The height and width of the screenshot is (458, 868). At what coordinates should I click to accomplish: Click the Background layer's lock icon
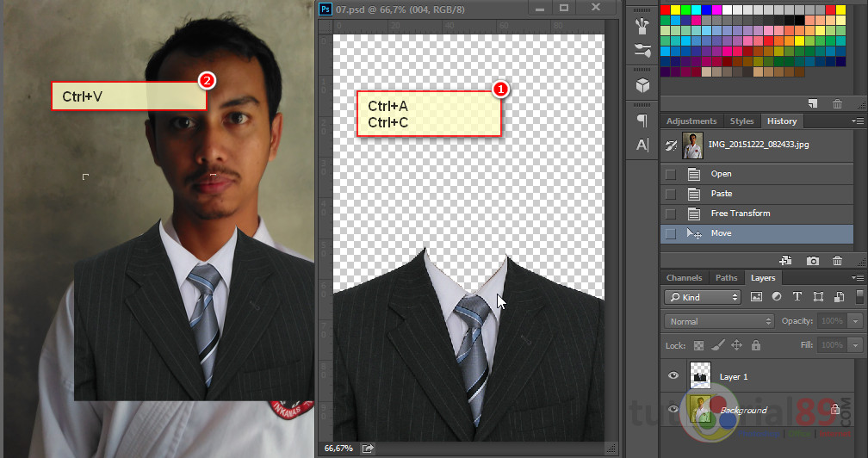click(835, 409)
